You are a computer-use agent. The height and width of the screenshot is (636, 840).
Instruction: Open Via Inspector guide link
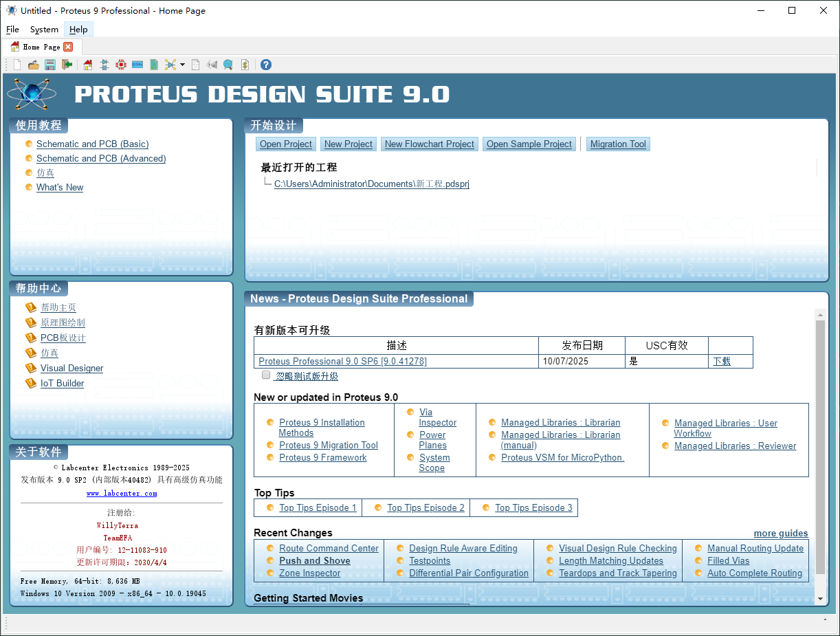pos(438,417)
